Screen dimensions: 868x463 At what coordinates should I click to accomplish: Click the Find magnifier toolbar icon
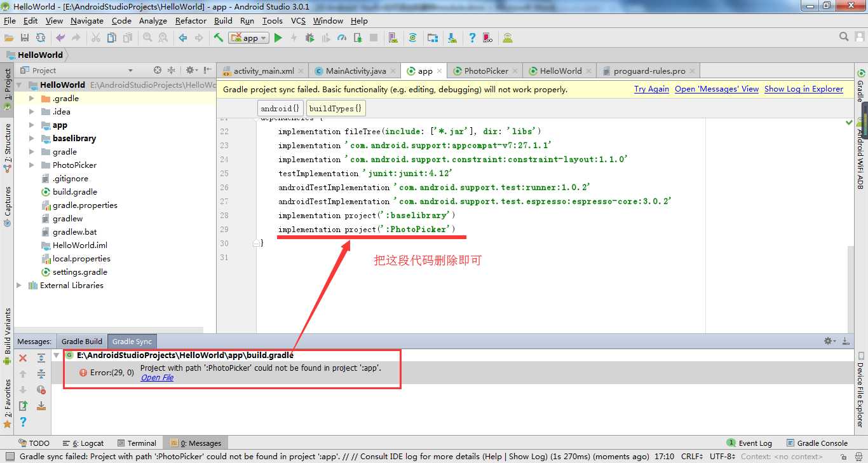[147, 38]
